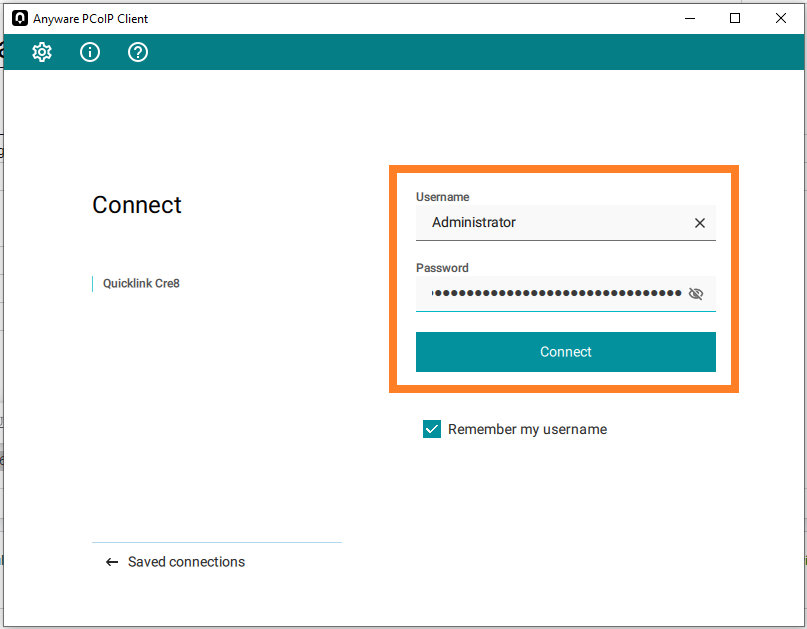Open the help question mark icon
The image size is (807, 629).
click(x=137, y=52)
